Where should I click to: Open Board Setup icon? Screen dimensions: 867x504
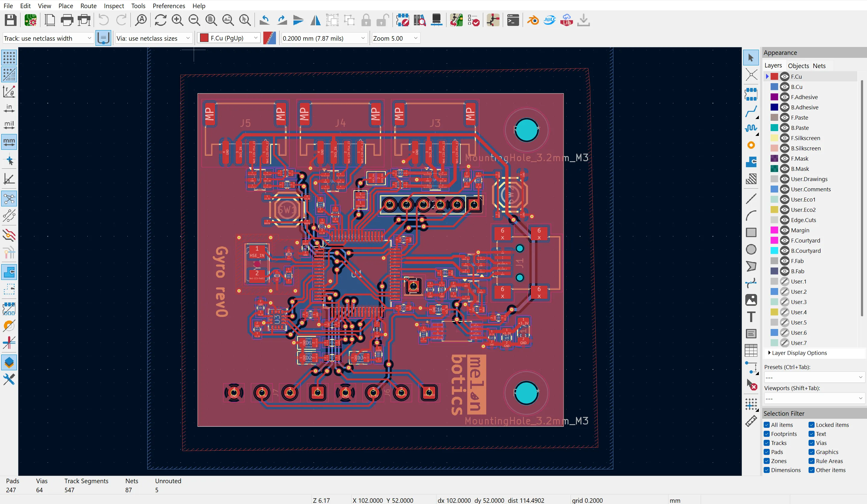point(31,20)
